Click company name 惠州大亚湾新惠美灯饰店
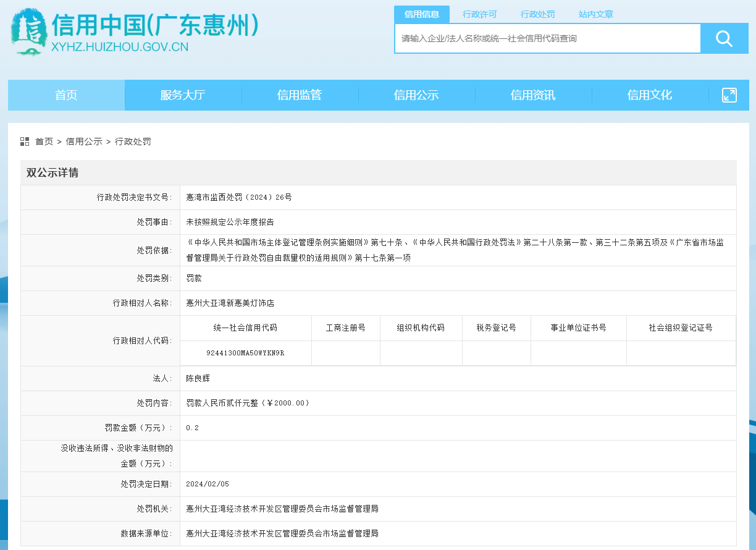Viewport: 756px width, 550px height. (x=230, y=303)
